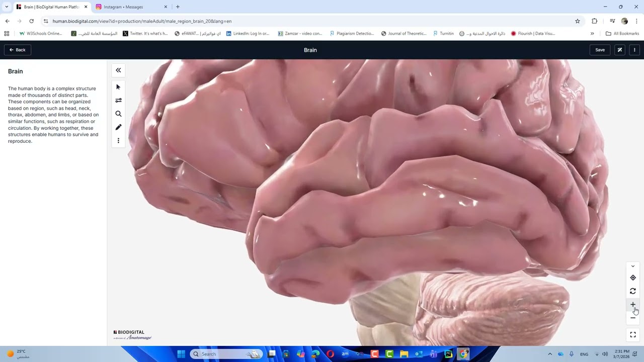The height and width of the screenshot is (362, 644).
Task: Open the Turnitin bookmark
Action: pos(443,34)
